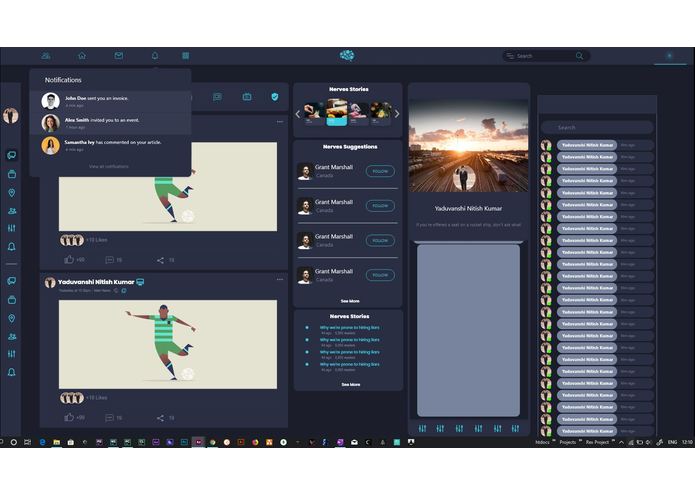Select the shield checkmark tab above the feed
This screenshot has height=494, width=695.
(275, 97)
